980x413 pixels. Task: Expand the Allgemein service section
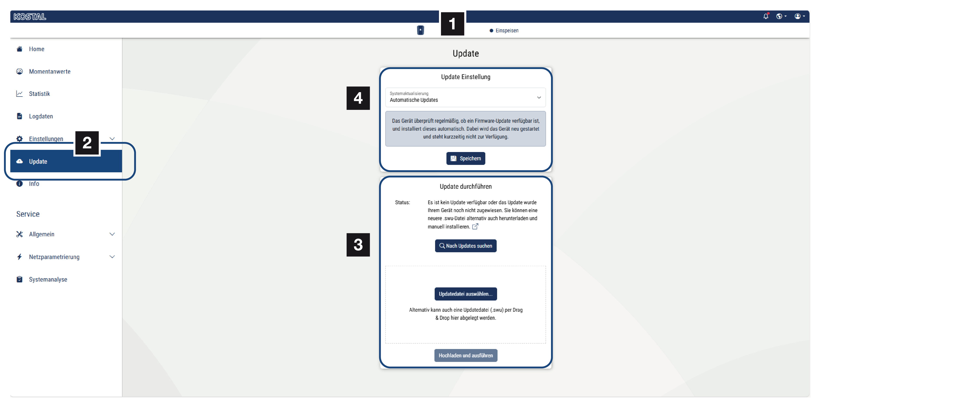coord(112,235)
